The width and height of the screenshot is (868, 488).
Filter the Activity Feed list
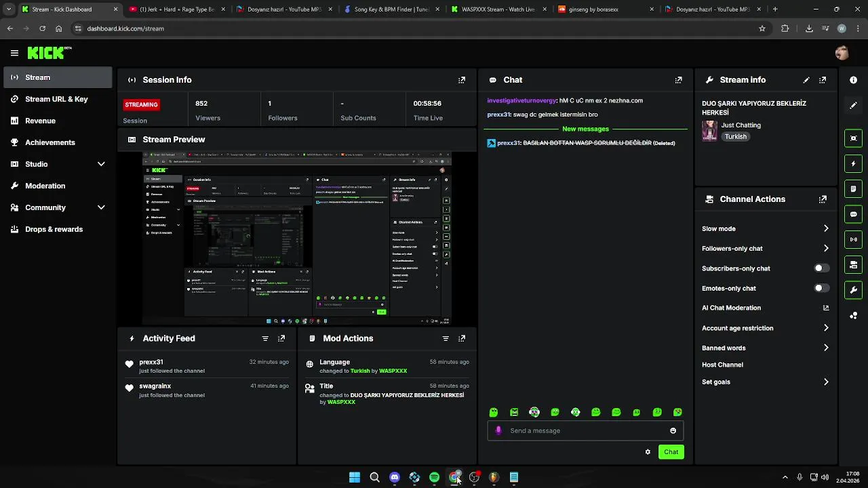[265, 338]
